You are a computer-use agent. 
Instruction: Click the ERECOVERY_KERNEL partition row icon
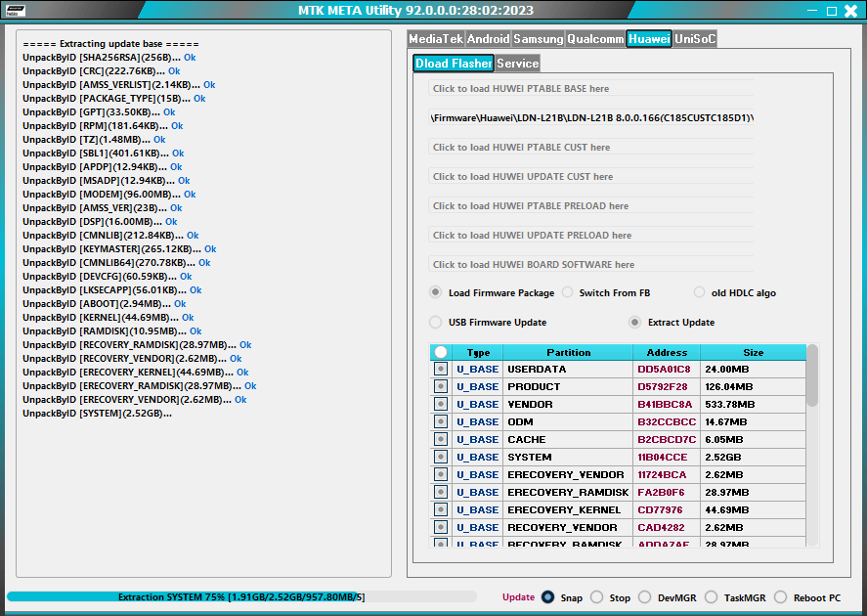[x=440, y=509]
